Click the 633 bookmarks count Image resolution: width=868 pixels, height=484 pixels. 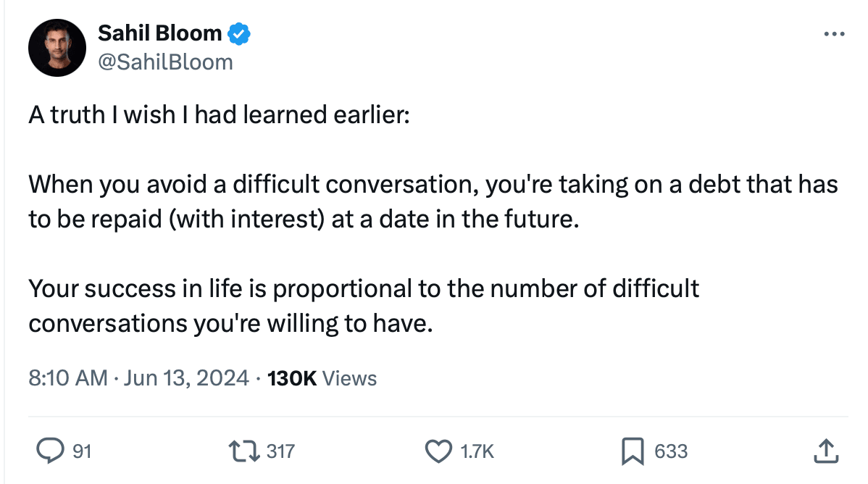click(671, 451)
